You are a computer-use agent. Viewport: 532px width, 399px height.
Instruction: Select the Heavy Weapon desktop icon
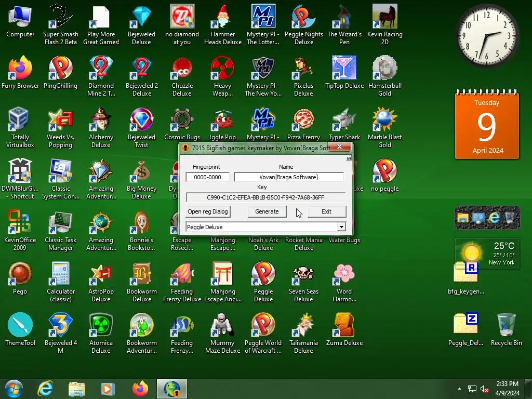coord(222,76)
